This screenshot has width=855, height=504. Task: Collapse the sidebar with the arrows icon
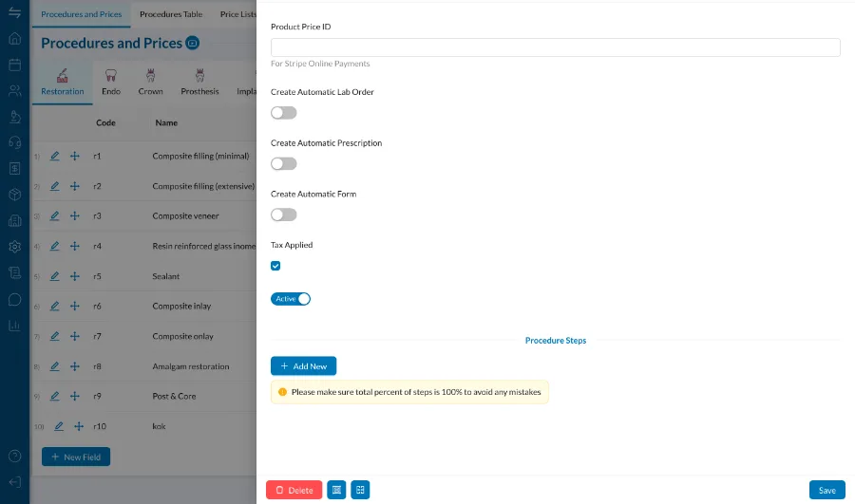[14, 12]
